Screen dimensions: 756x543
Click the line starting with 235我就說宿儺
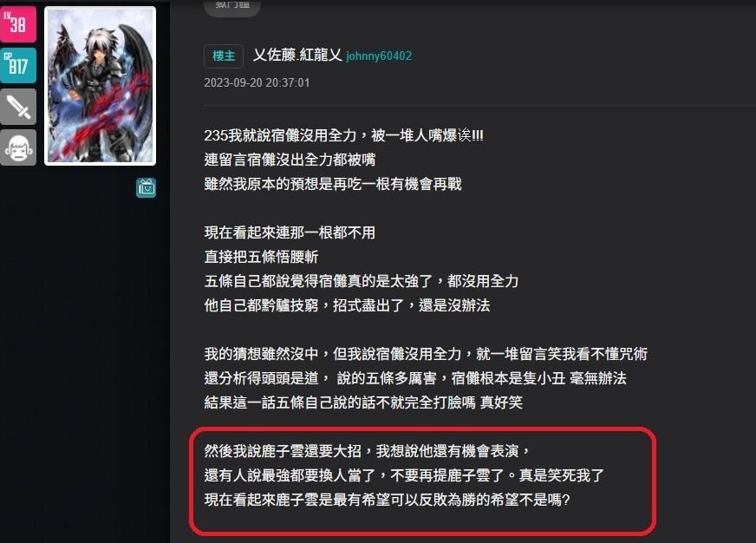point(344,135)
